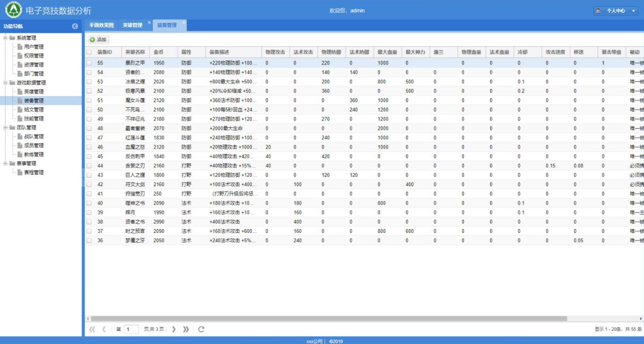Toggle the select-all header checkbox
The width and height of the screenshot is (644, 344).
(x=89, y=52)
